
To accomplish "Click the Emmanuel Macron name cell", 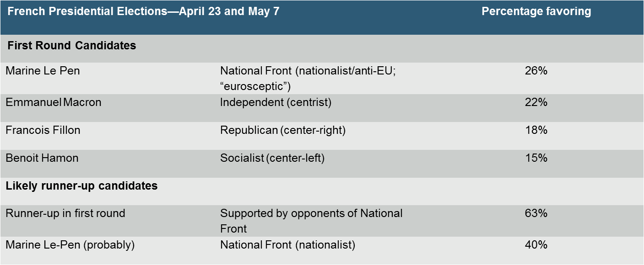I will [54, 102].
